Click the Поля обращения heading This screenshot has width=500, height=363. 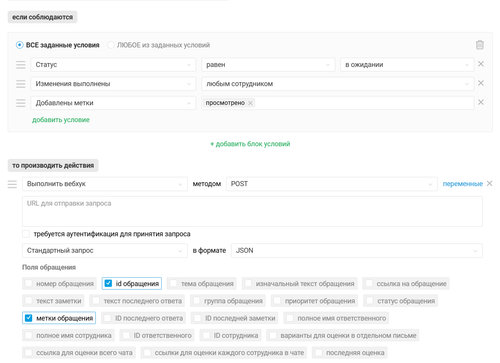[x=49, y=267]
